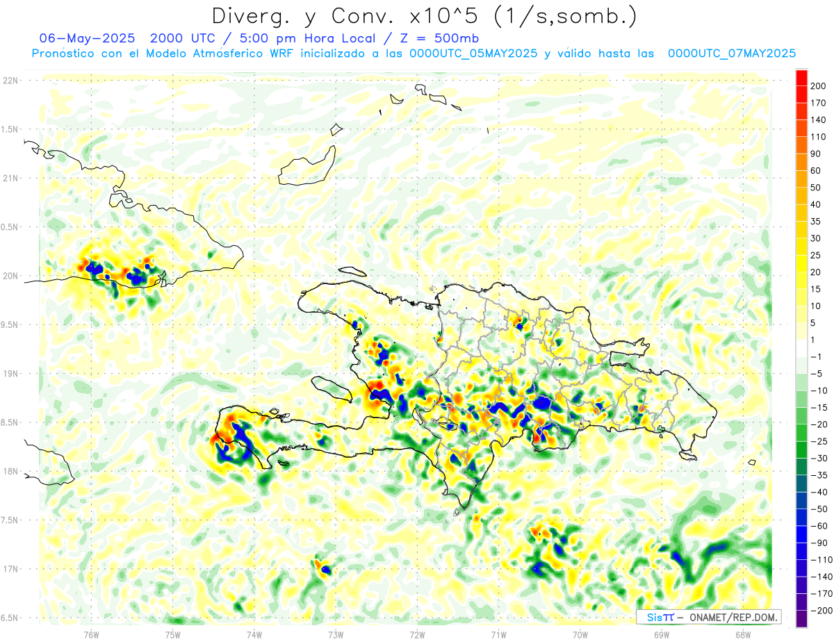Click the '75W' longitude label
The height and width of the screenshot is (644, 834).
[x=172, y=634]
